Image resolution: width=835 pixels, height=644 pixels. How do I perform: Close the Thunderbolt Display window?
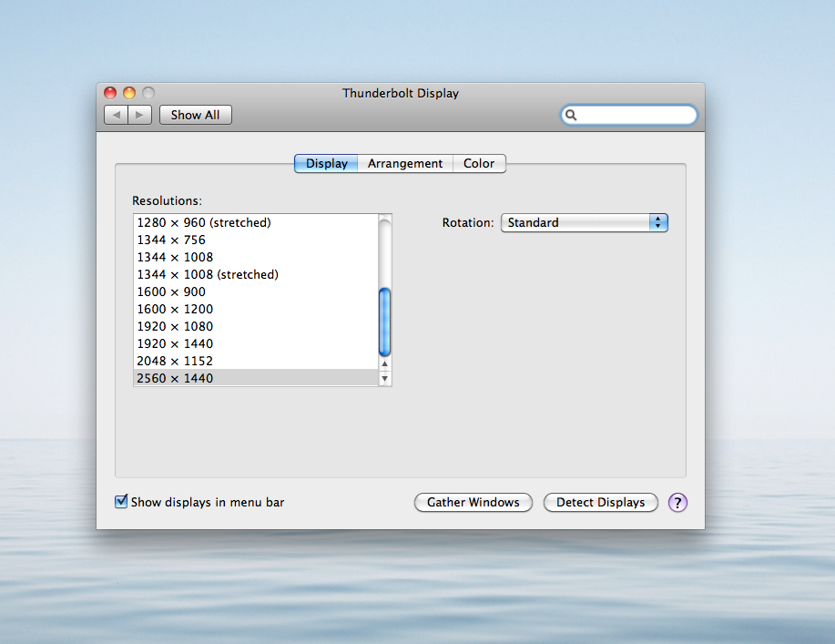click(110, 93)
